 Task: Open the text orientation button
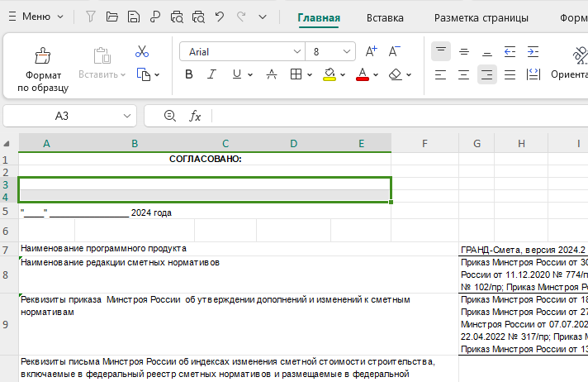(569, 62)
